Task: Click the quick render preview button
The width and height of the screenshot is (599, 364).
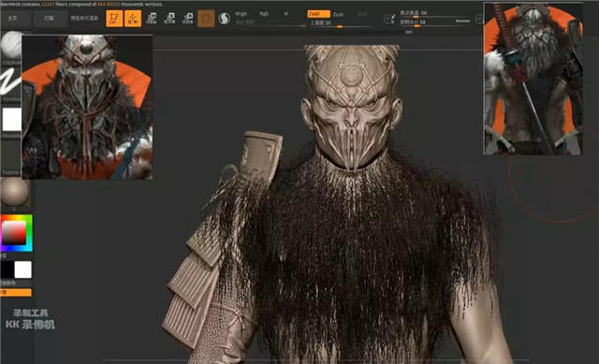Action: click(84, 19)
